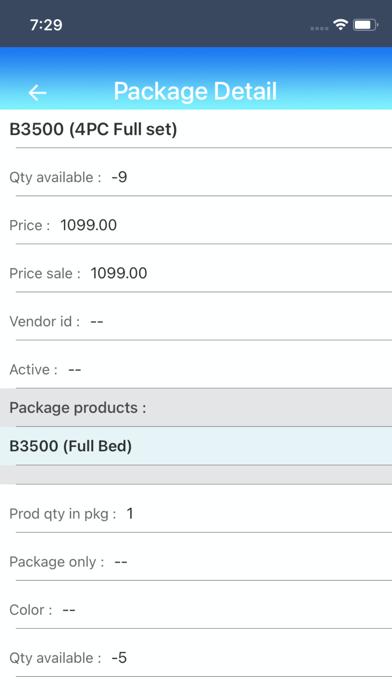
Task: Tap the Price sale 1099.00 row
Action: point(196,273)
